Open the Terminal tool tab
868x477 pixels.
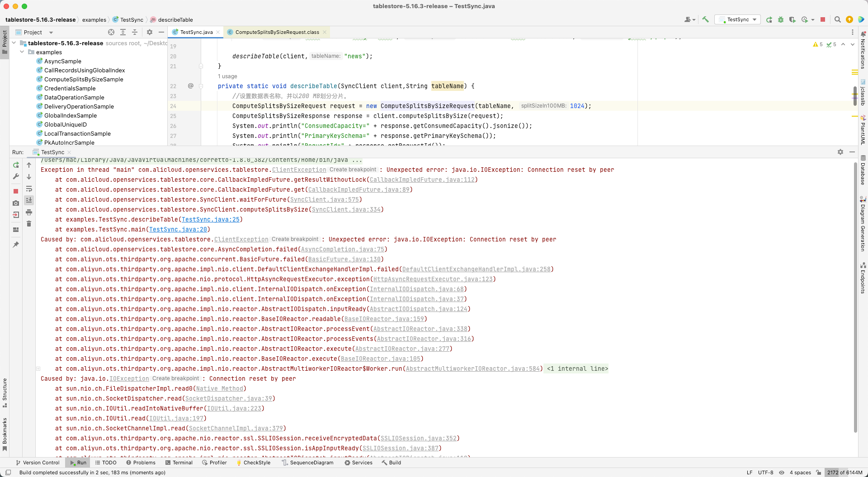[179, 463]
